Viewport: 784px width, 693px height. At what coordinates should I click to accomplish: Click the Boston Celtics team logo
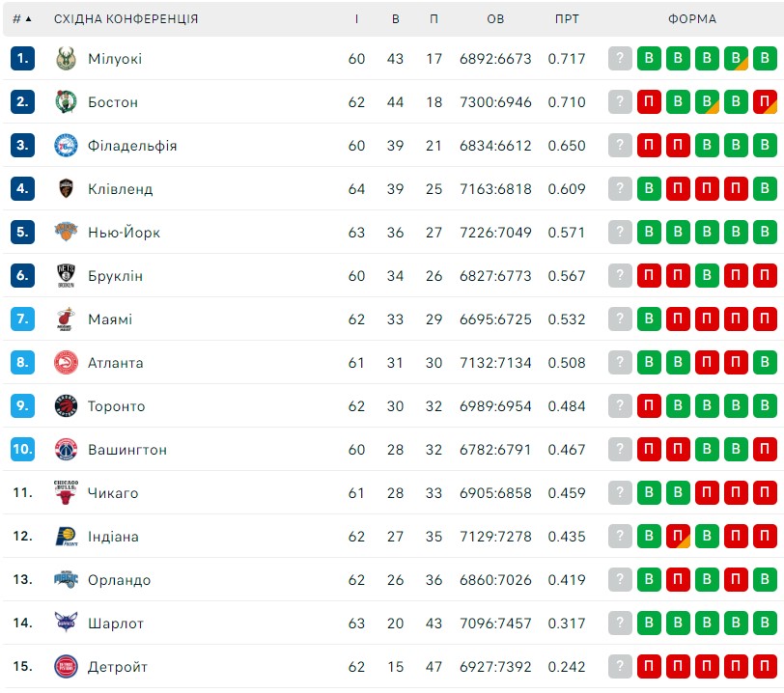tap(66, 102)
